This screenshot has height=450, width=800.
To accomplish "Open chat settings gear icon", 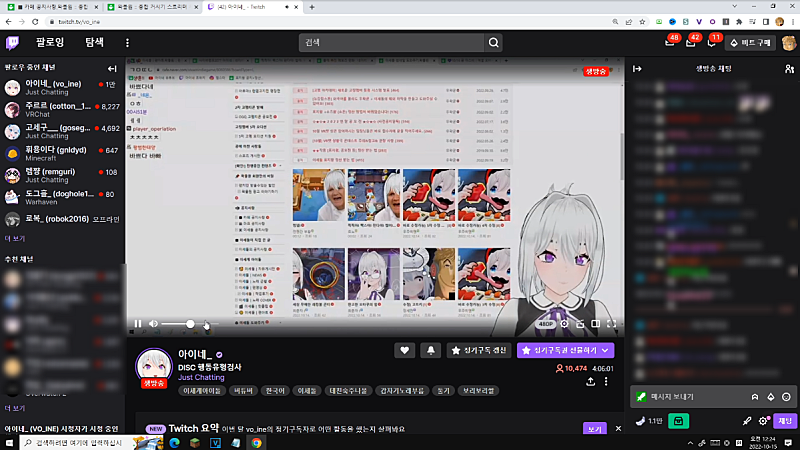I will click(763, 421).
